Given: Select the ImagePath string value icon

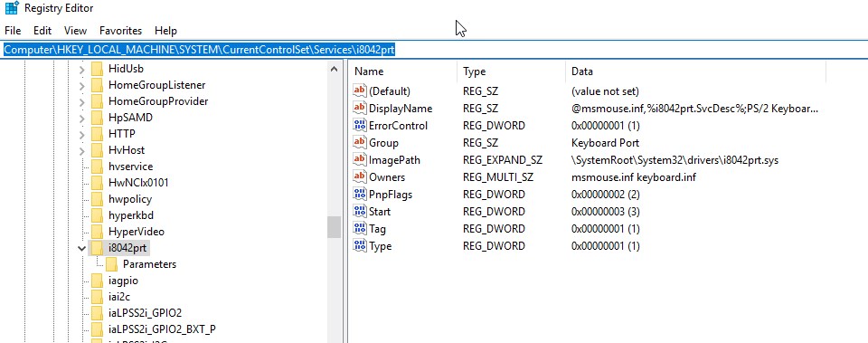Looking at the screenshot, I should (x=360, y=159).
